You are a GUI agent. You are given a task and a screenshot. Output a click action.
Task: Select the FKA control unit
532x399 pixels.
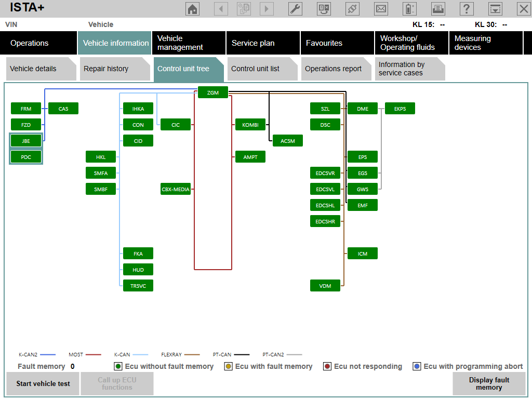coord(138,254)
